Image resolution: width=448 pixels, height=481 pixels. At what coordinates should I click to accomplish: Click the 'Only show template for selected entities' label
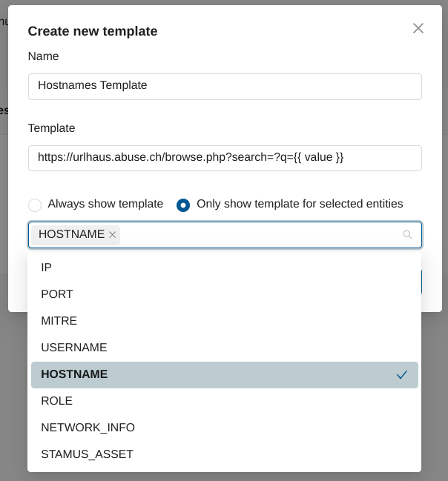300,204
